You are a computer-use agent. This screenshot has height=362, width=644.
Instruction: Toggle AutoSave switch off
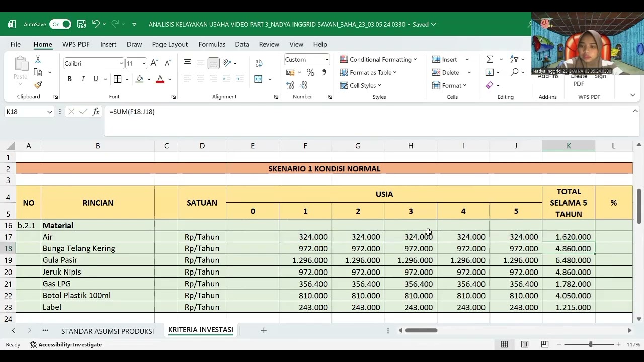[60, 24]
